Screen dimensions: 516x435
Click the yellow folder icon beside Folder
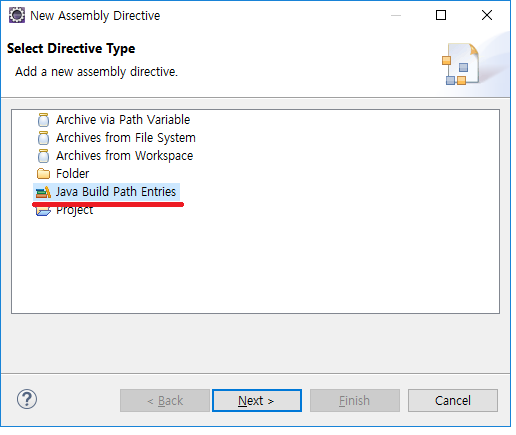point(43,174)
